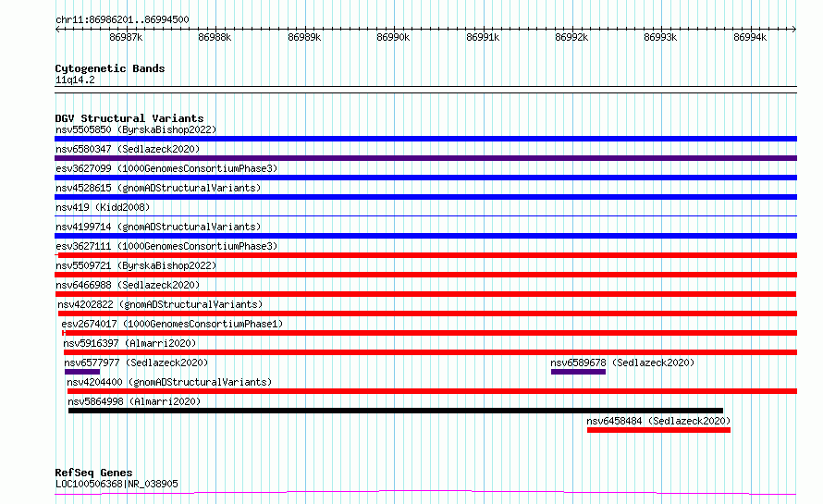Click the esv3627099 (1000GenomesConsortiumPhase3) label
823x504 pixels.
pos(166,168)
